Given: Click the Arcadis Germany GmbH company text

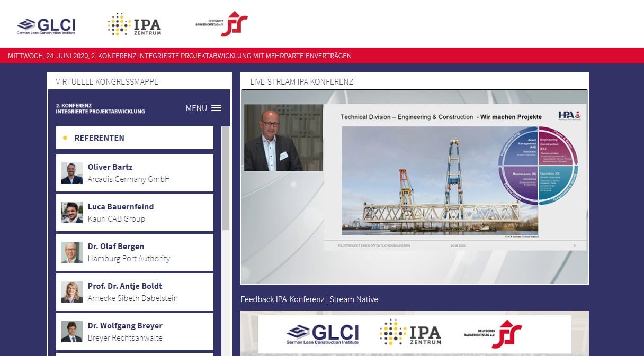Looking at the screenshot, I should pos(129,179).
